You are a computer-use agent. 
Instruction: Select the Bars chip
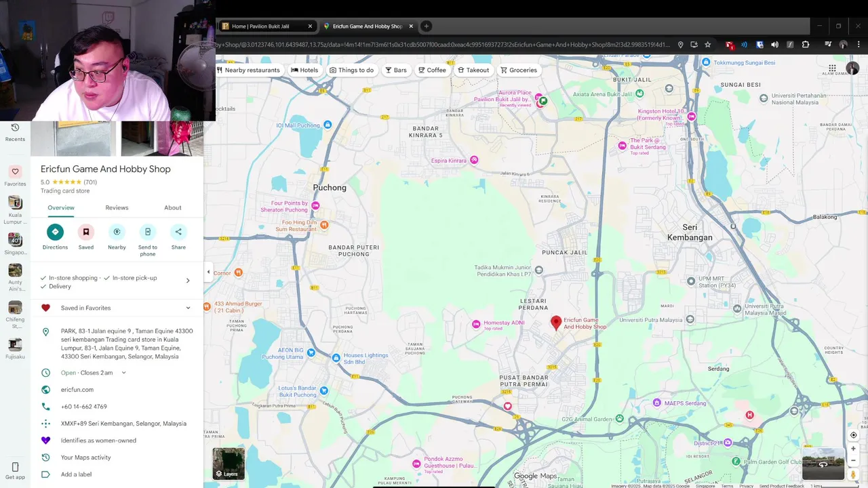tap(396, 70)
